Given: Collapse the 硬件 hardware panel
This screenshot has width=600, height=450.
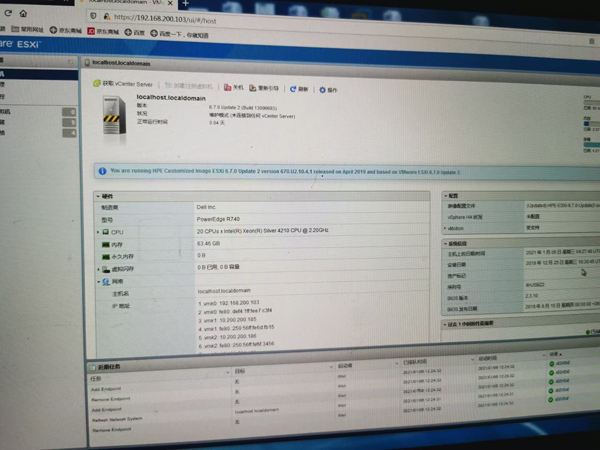Looking at the screenshot, I should point(97,195).
